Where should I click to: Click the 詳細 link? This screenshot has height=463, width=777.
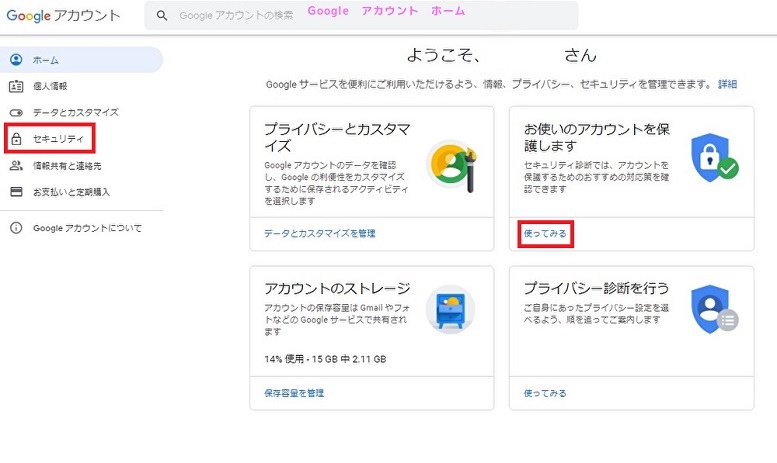727,84
